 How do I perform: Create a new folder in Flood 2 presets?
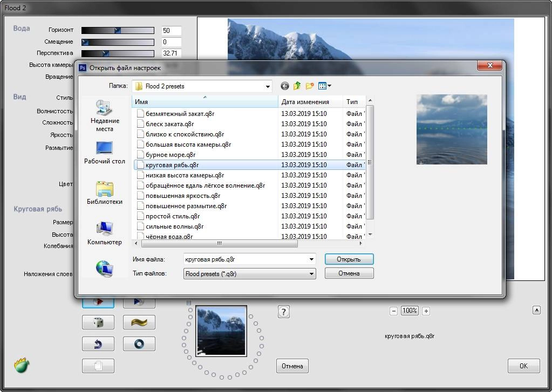[x=310, y=86]
